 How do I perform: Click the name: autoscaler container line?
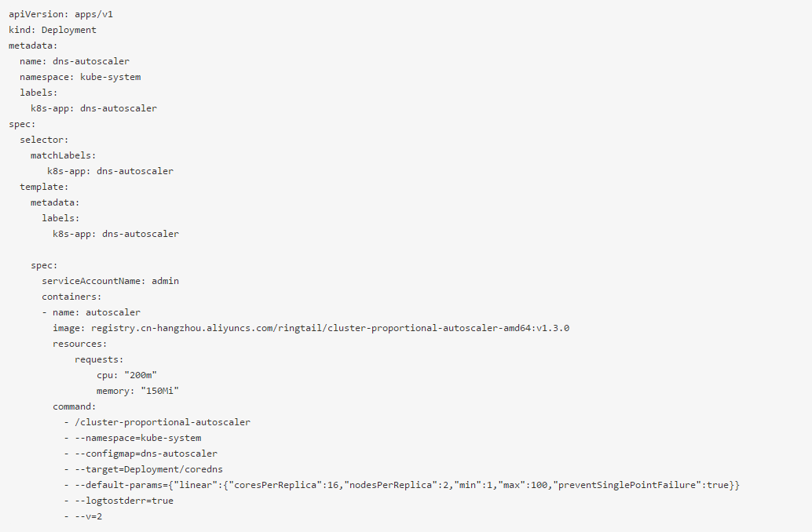91,312
